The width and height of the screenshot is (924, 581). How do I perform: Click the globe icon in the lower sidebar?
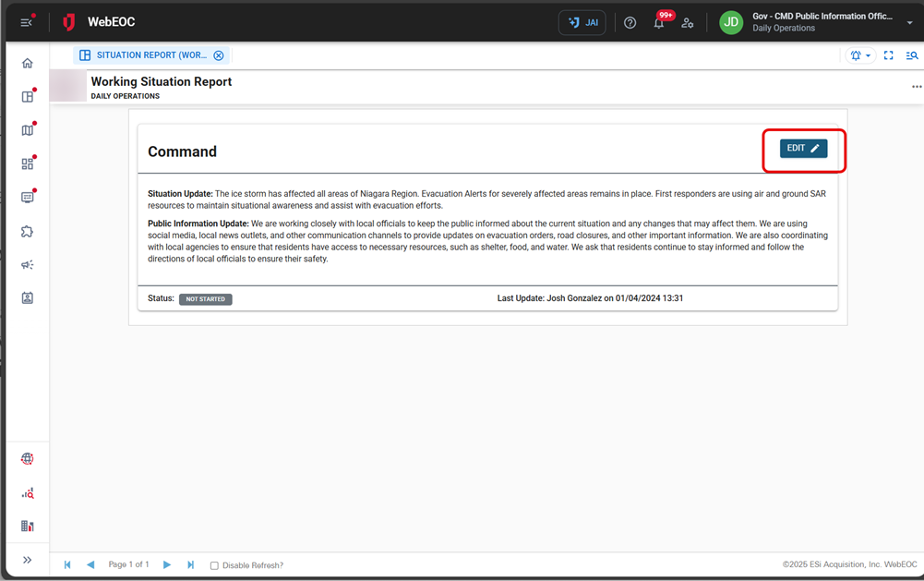[x=27, y=458]
